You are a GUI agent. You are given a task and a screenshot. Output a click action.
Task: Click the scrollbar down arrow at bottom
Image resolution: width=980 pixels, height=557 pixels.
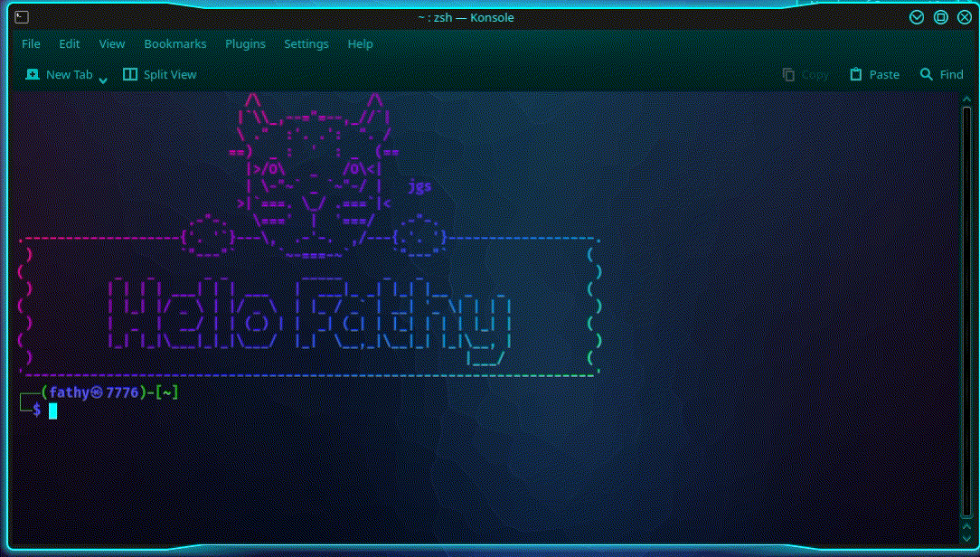pos(966,538)
